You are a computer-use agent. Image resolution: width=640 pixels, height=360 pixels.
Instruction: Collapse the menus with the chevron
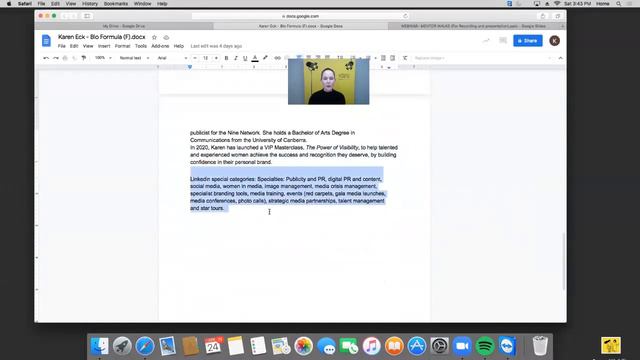560,58
